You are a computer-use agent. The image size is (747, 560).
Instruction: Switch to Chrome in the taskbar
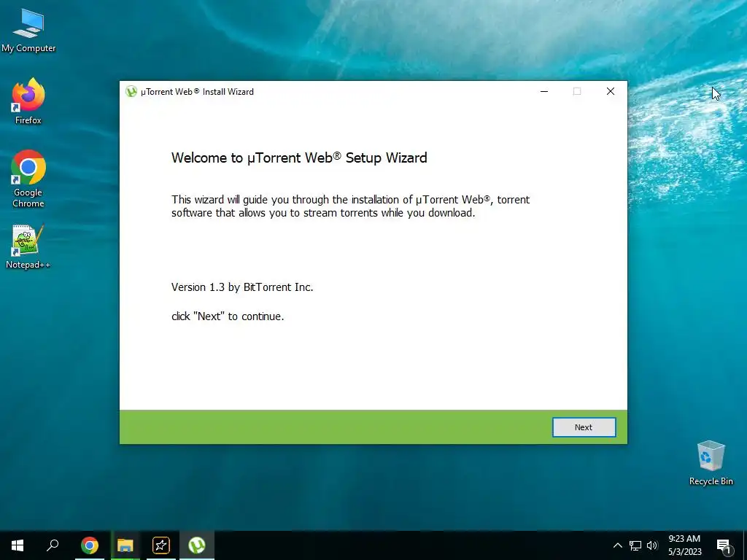pyautogui.click(x=90, y=545)
